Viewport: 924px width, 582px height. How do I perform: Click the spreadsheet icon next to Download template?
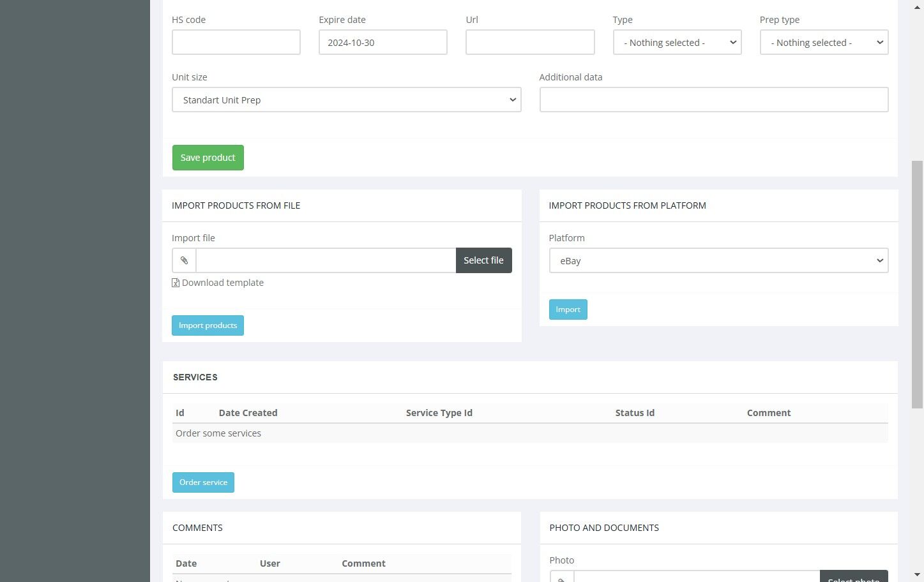[176, 283]
